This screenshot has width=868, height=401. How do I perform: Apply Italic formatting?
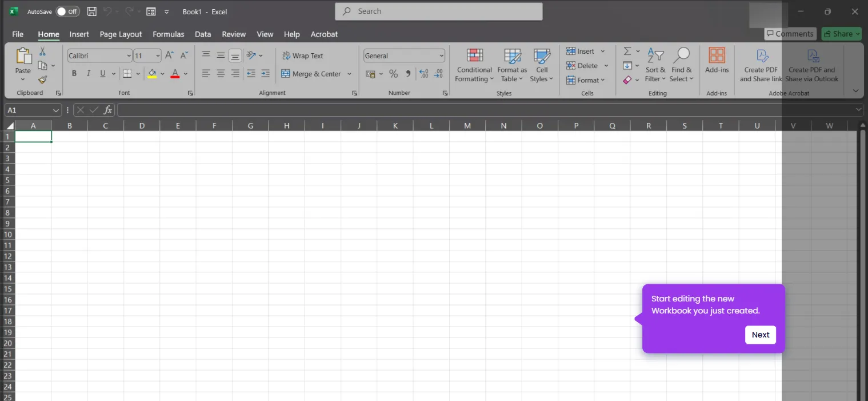pyautogui.click(x=88, y=74)
